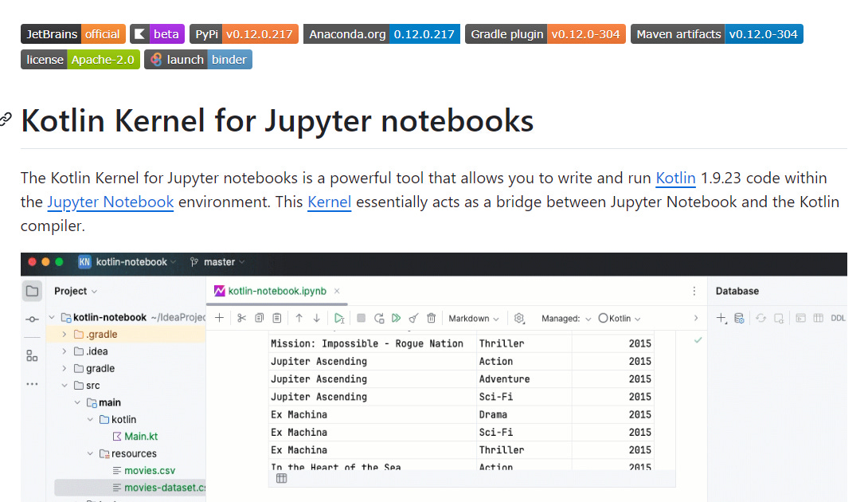Open the Anaconda.org 0.12.0.217 badge
Screen dimensions: 868x502
[x=381, y=33]
